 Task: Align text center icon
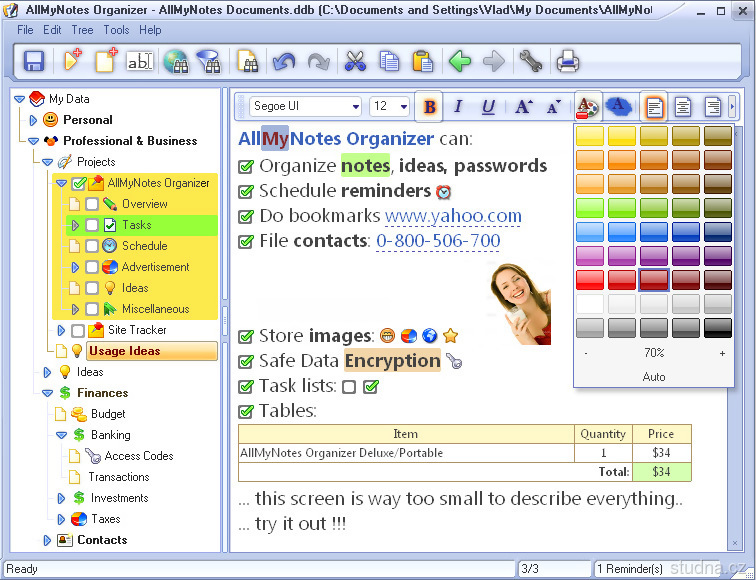pyautogui.click(x=683, y=106)
